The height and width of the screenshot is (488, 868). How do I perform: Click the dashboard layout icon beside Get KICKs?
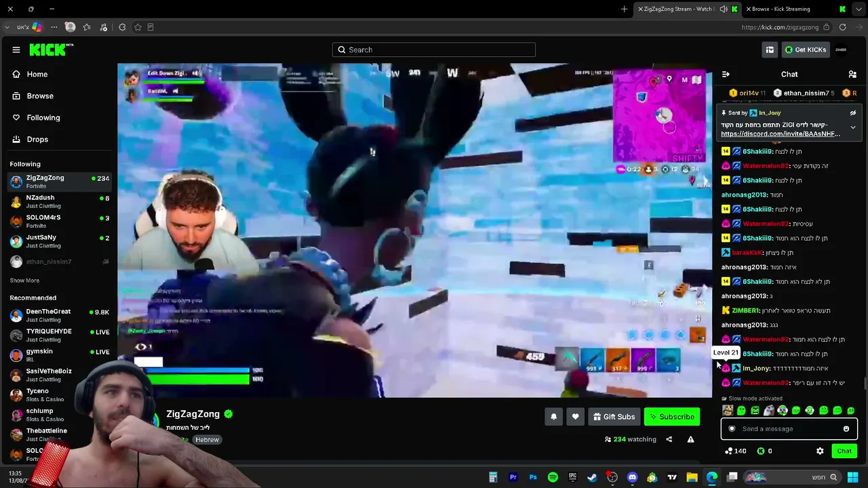tap(770, 49)
